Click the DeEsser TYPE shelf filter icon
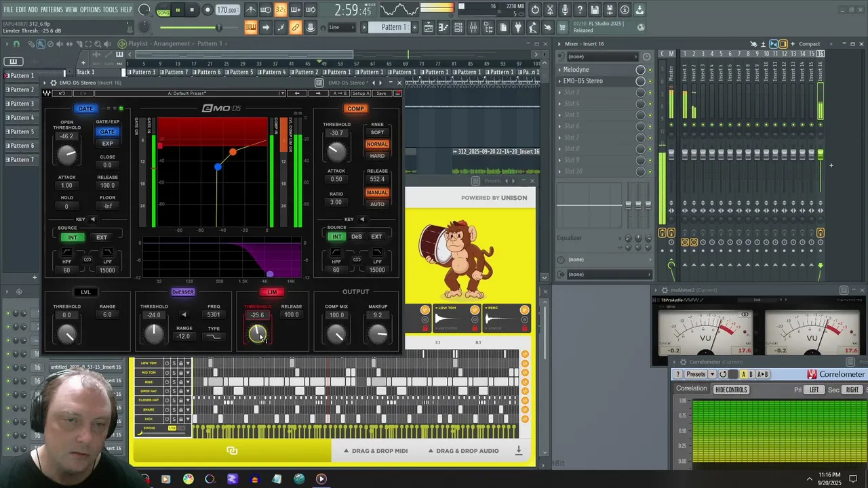Image resolution: width=868 pixels, height=488 pixels. click(214, 337)
